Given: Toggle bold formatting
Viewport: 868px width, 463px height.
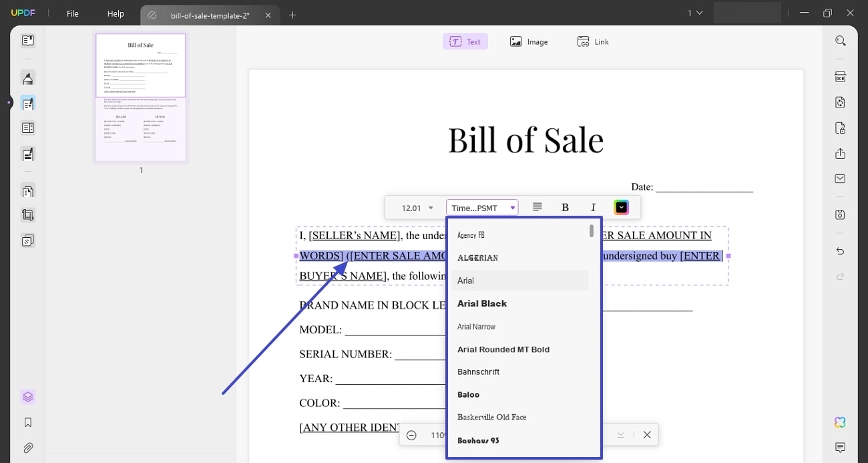Looking at the screenshot, I should [x=565, y=208].
